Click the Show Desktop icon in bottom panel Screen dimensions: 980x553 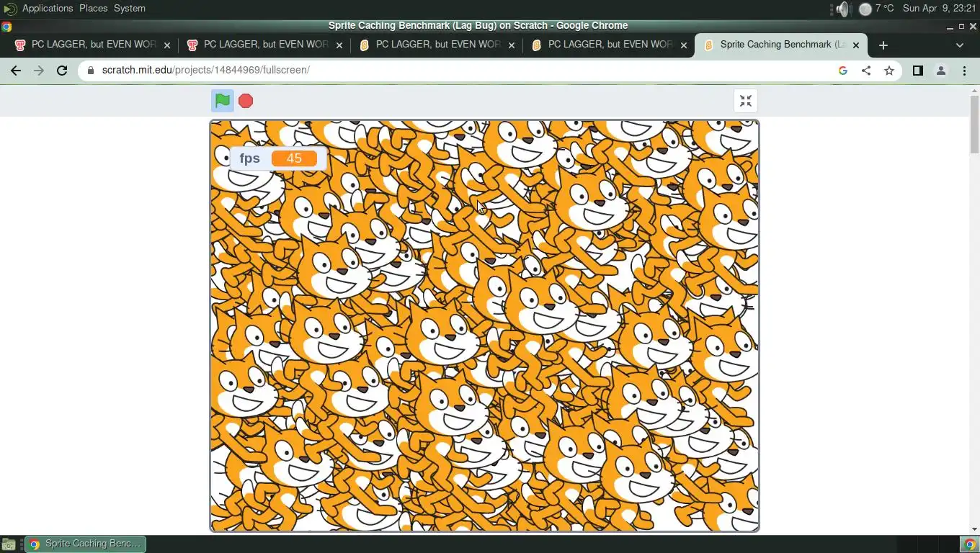(x=9, y=544)
